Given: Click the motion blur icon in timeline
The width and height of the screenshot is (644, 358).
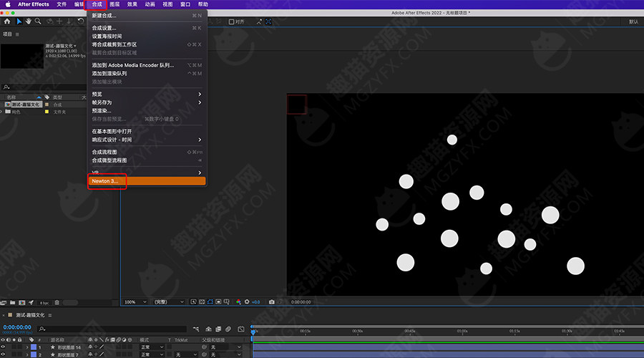Looking at the screenshot, I should point(228,329).
